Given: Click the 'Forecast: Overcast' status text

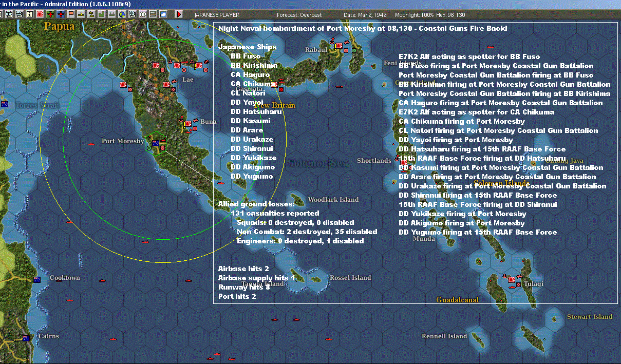Looking at the screenshot, I should tap(299, 15).
